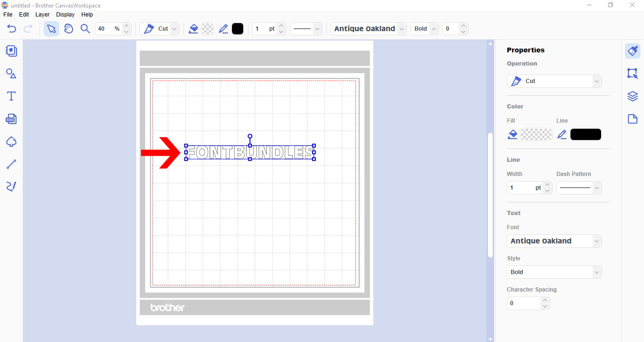Click the Cut pen icon in toolbar
The height and width of the screenshot is (342, 644).
pyautogui.click(x=149, y=29)
